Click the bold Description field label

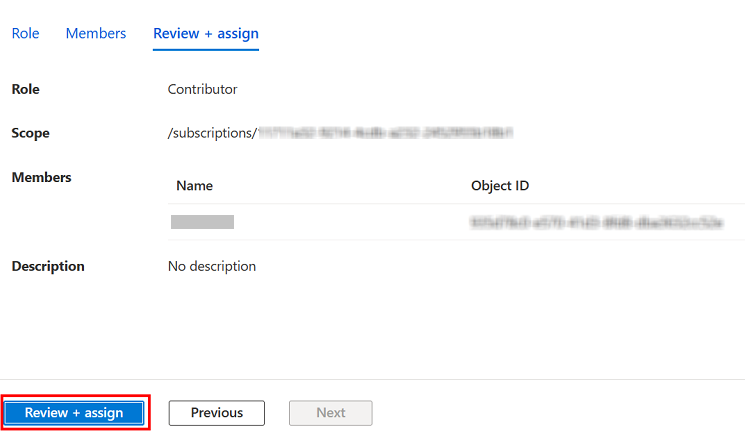48,266
